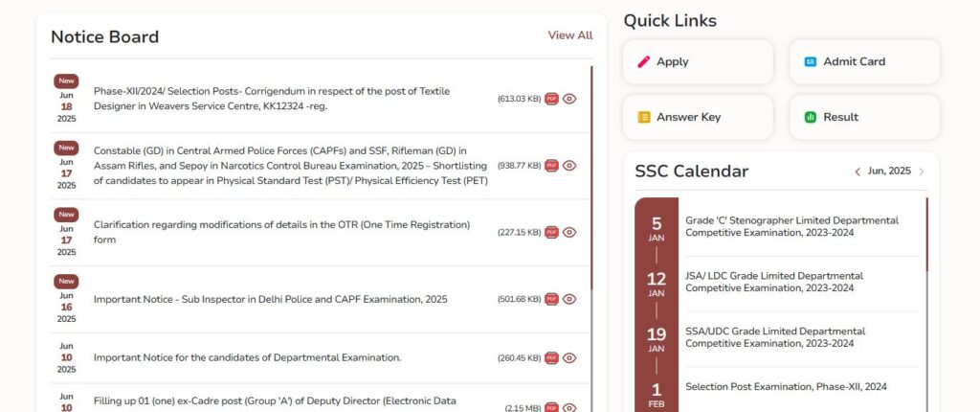Select SSA/UDC Grade exam calendar entry
This screenshot has width=980, height=412.
click(775, 337)
